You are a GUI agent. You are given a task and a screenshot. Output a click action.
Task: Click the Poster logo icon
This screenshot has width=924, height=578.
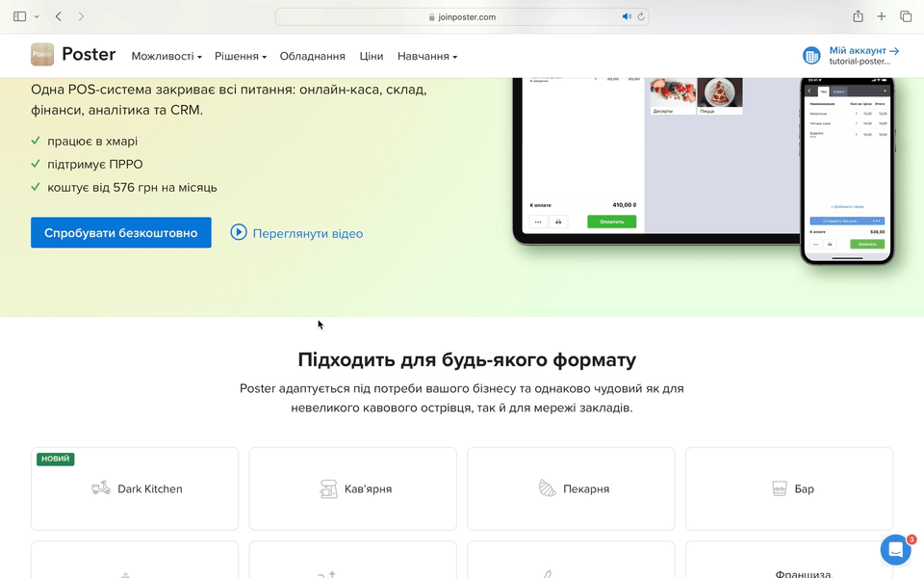(x=42, y=55)
